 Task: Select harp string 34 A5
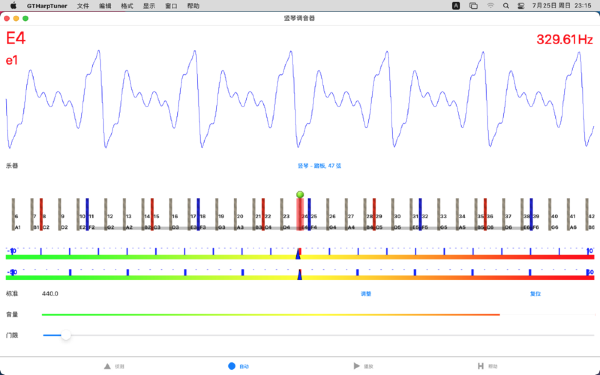coord(457,214)
